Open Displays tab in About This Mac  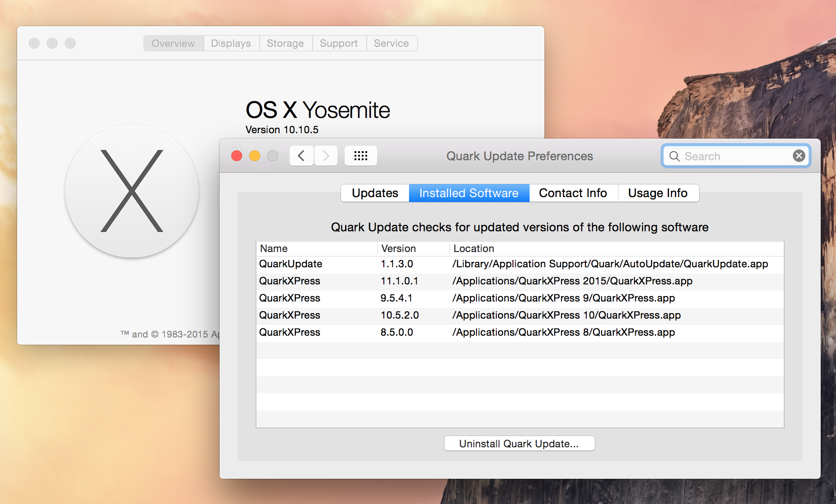tap(231, 43)
